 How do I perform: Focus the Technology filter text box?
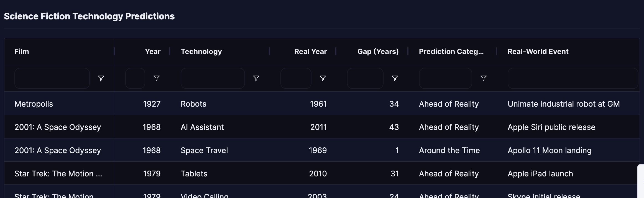coord(213,78)
